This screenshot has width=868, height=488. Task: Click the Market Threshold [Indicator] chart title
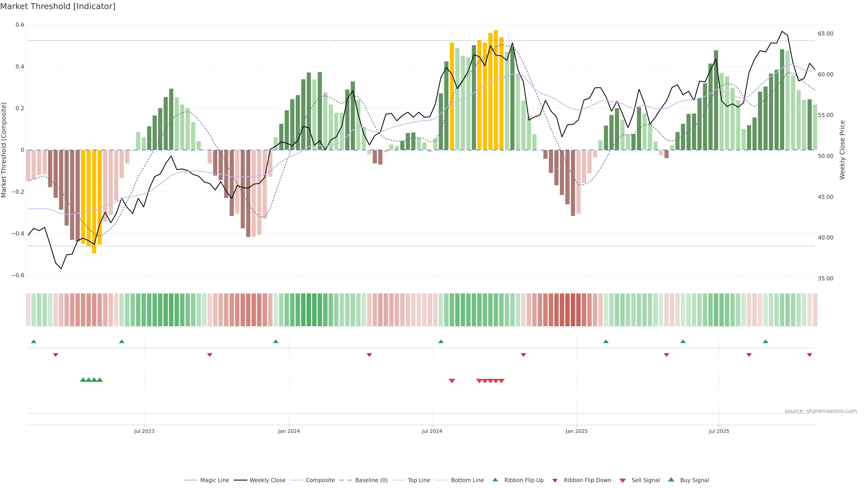58,6
